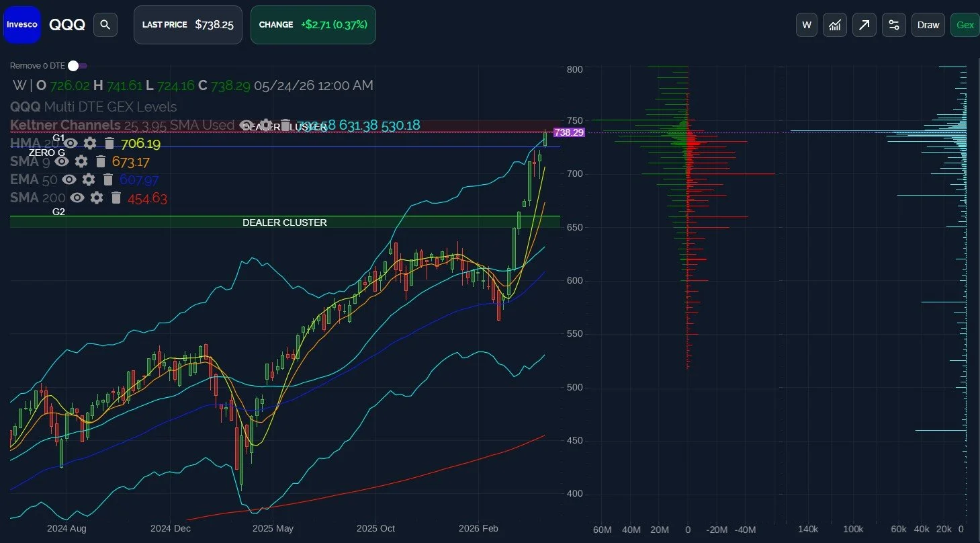Image resolution: width=980 pixels, height=543 pixels.
Task: Open the Draw tools button
Action: 928,25
